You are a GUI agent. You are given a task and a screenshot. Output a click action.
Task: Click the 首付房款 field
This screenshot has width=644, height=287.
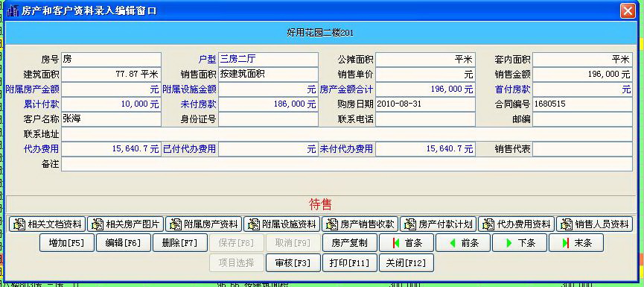[582, 89]
